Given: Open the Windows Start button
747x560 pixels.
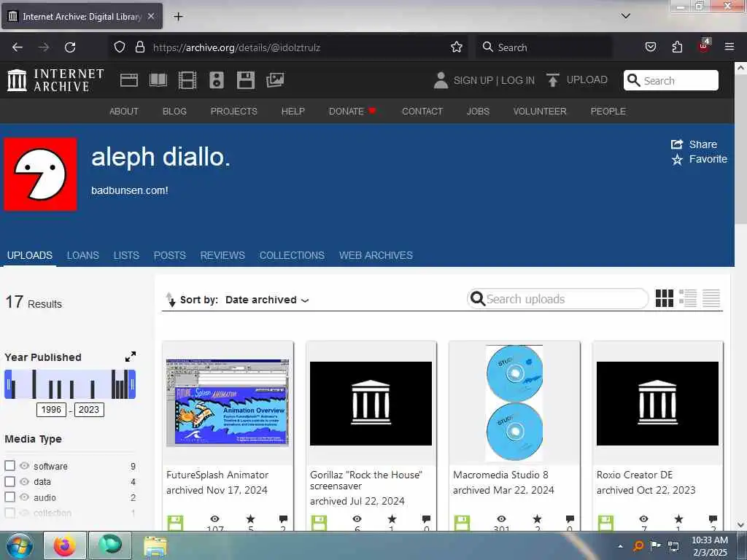Looking at the screenshot, I should tap(18, 545).
